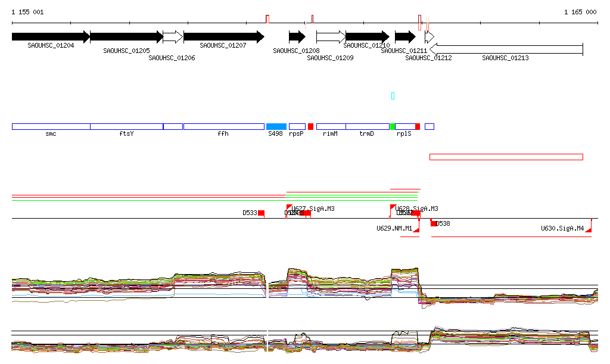Click the trmD segment box
The image size is (610, 364).
pos(368,126)
